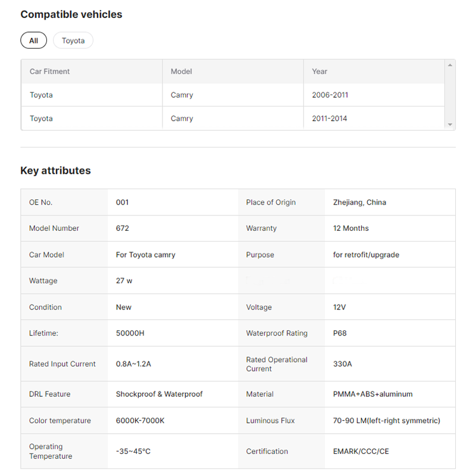
Task: Click Toyota in the 2011-2014 row
Action: pyautogui.click(x=42, y=118)
